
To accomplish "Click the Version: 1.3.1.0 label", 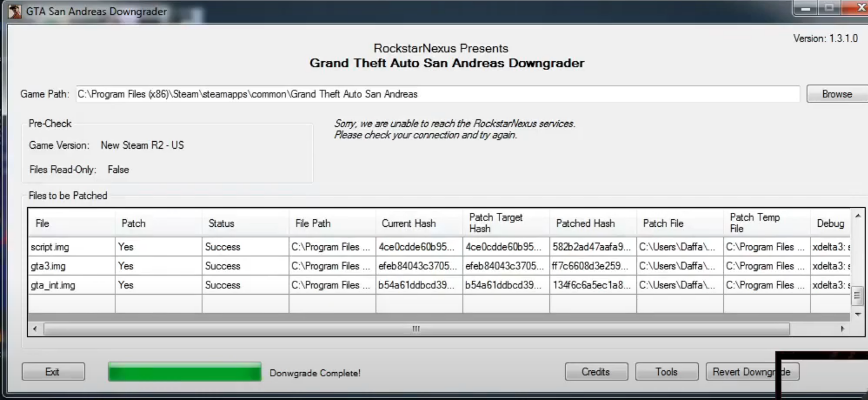I will coord(825,39).
